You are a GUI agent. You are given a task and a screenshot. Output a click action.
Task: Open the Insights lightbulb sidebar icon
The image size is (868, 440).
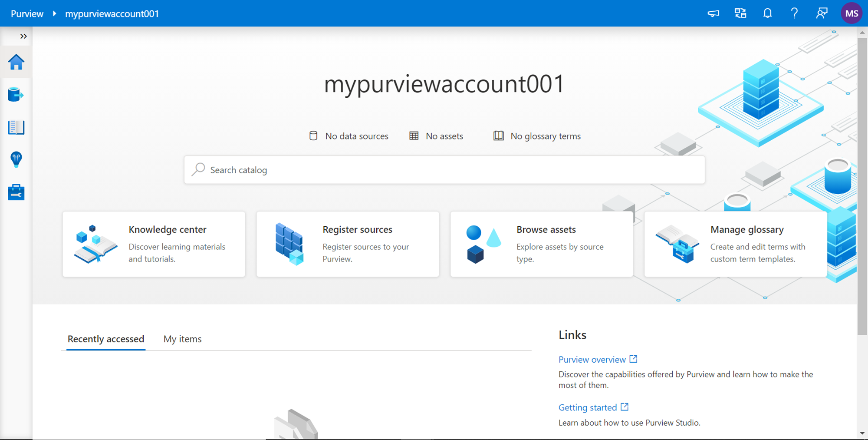coord(16,159)
